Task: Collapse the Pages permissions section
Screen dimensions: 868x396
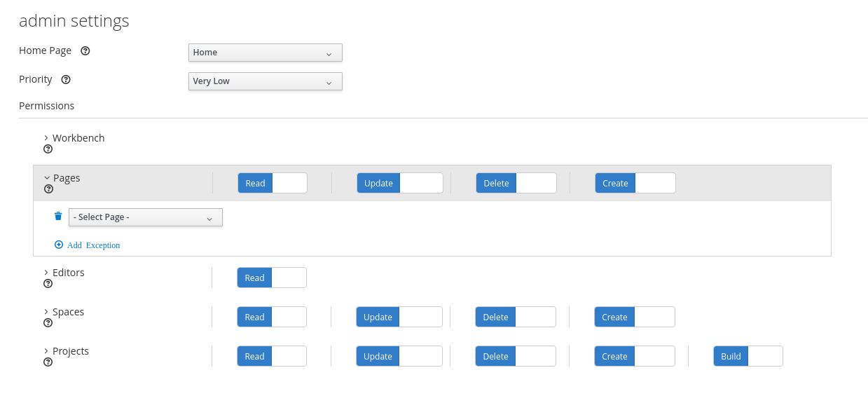Action: pos(47,178)
